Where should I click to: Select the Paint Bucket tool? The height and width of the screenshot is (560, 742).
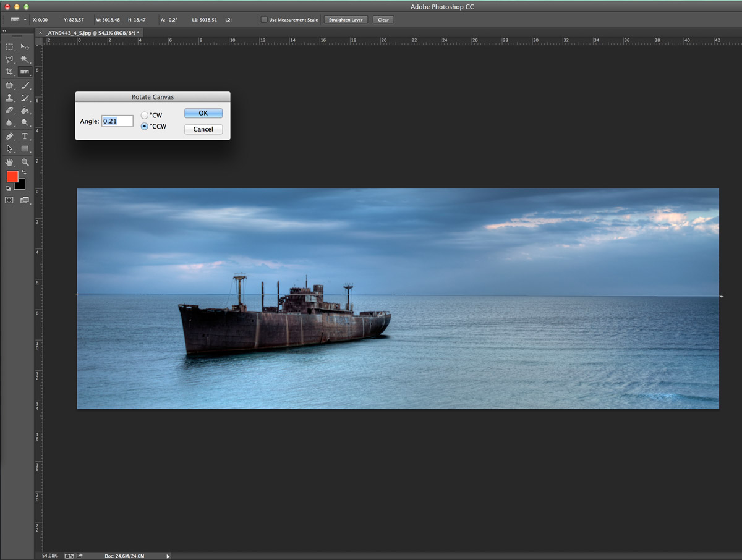25,111
